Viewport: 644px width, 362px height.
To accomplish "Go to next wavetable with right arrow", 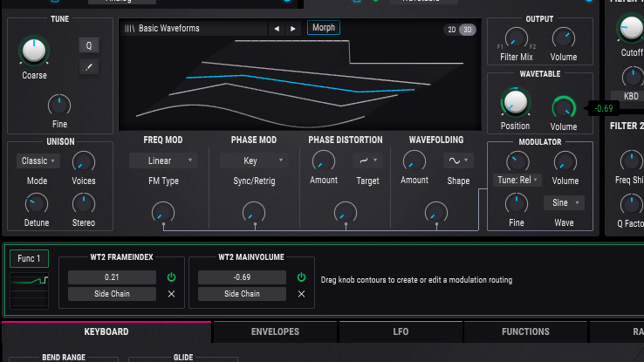I will click(292, 29).
